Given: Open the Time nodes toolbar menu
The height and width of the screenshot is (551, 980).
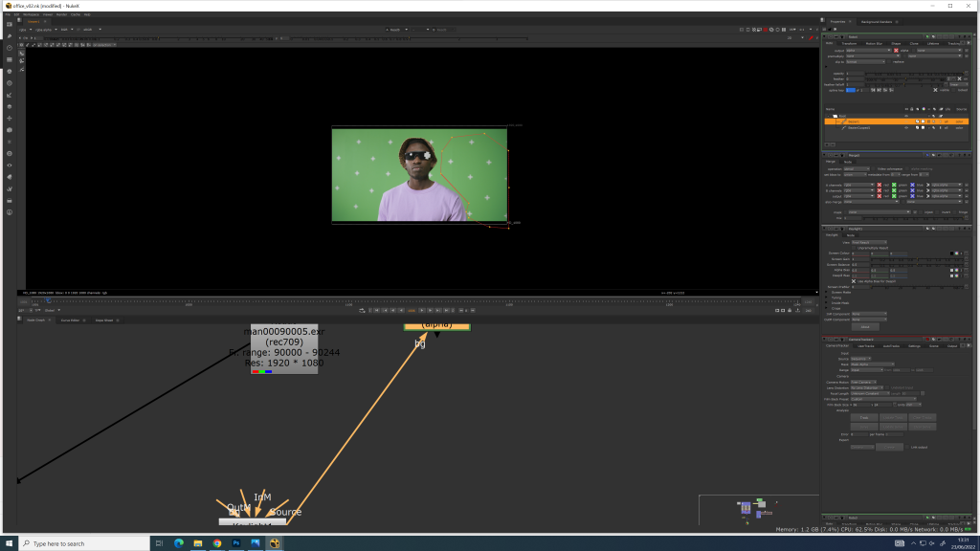Looking at the screenshot, I should (10, 48).
